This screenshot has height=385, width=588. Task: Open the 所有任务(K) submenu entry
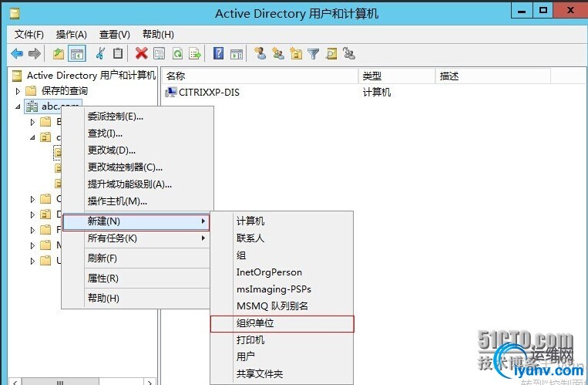point(136,238)
